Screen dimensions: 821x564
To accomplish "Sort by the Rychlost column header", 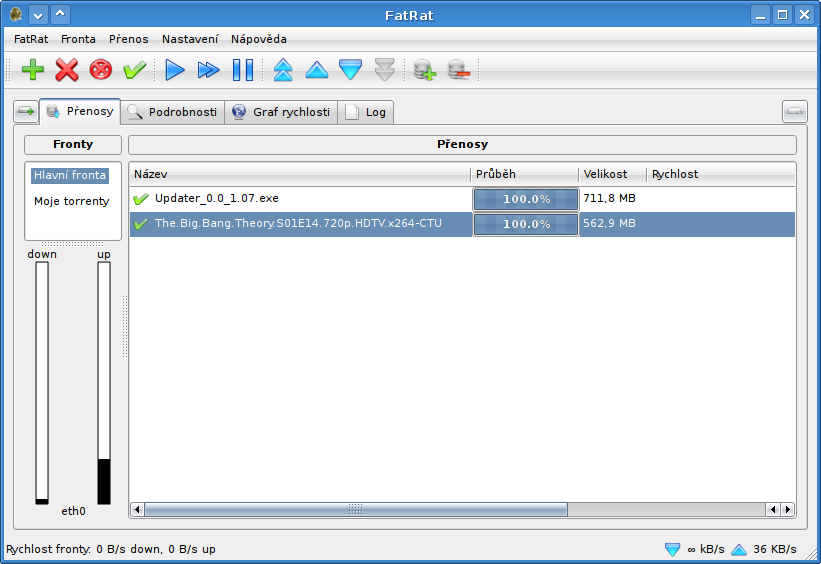I will point(720,174).
